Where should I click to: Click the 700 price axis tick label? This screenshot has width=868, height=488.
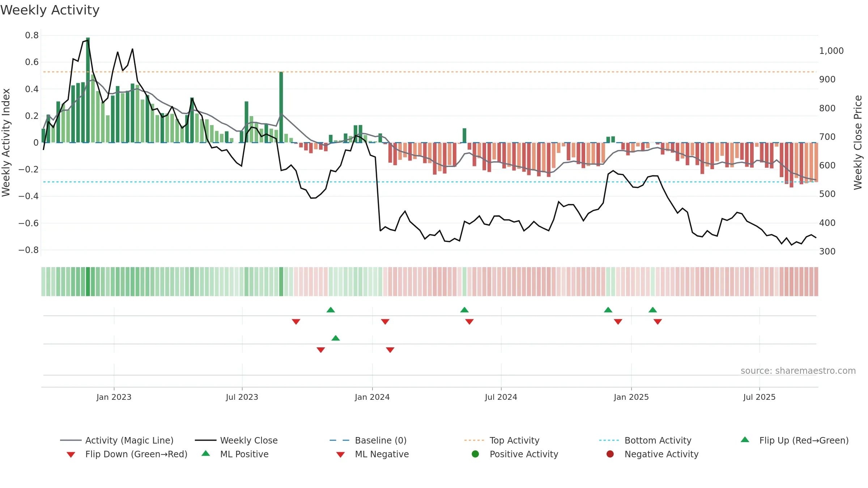(827, 137)
